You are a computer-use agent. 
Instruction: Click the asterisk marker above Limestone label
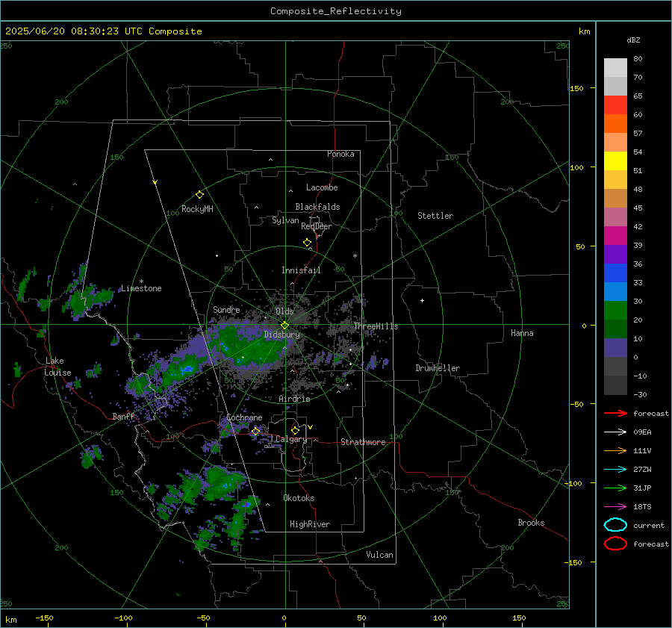[141, 282]
